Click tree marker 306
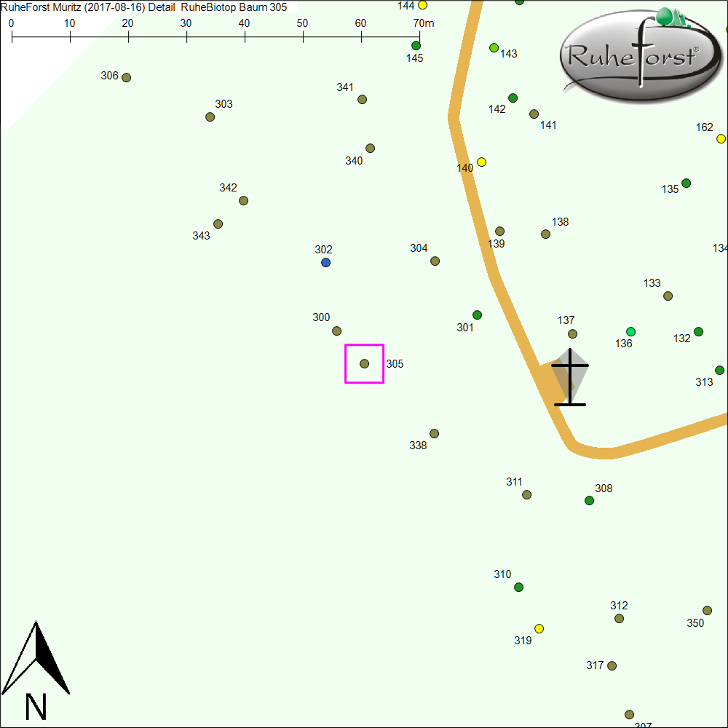The width and height of the screenshot is (728, 728). click(126, 77)
